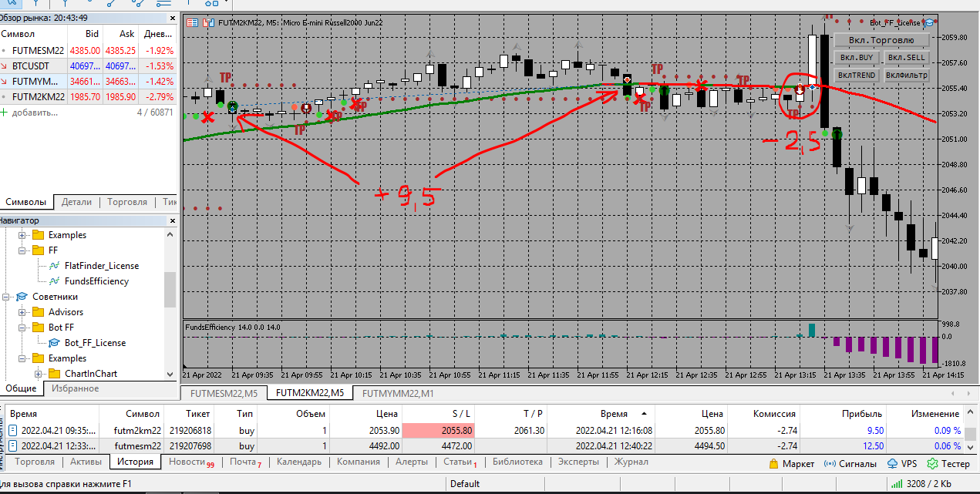Image resolution: width=980 pixels, height=494 pixels.
Task: Click the one-click trading panel icon on chart
Action: pyautogui.click(x=192, y=22)
